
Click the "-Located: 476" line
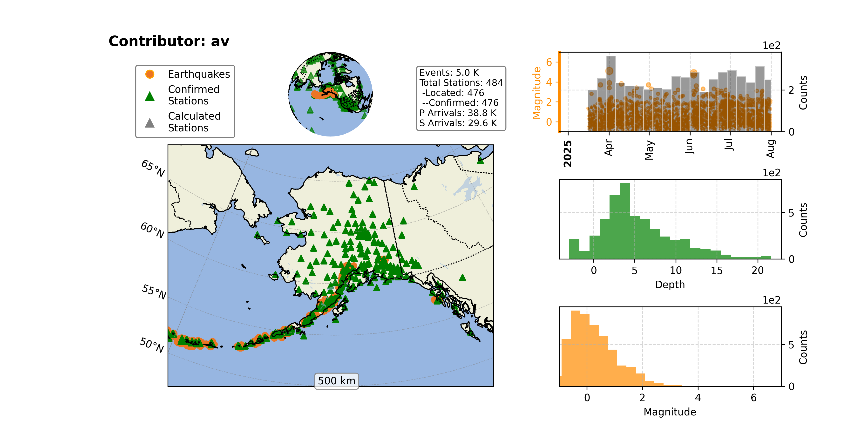[x=453, y=93]
